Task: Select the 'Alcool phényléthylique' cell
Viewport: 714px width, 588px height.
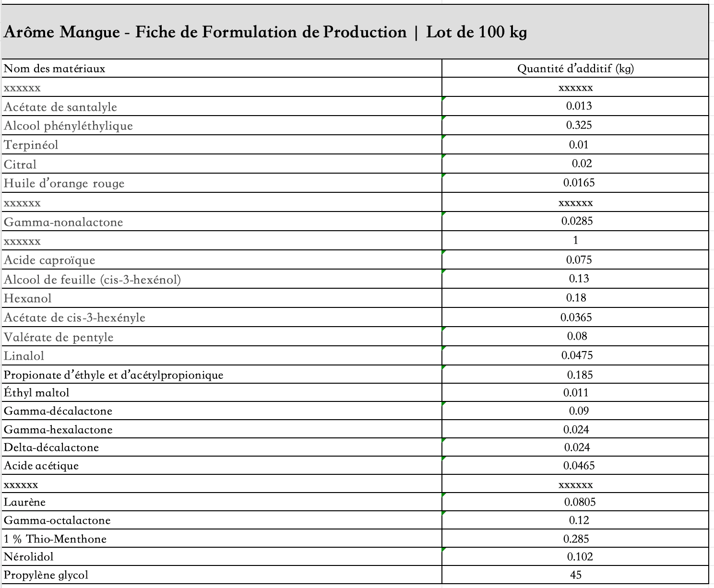Action: tap(221, 126)
